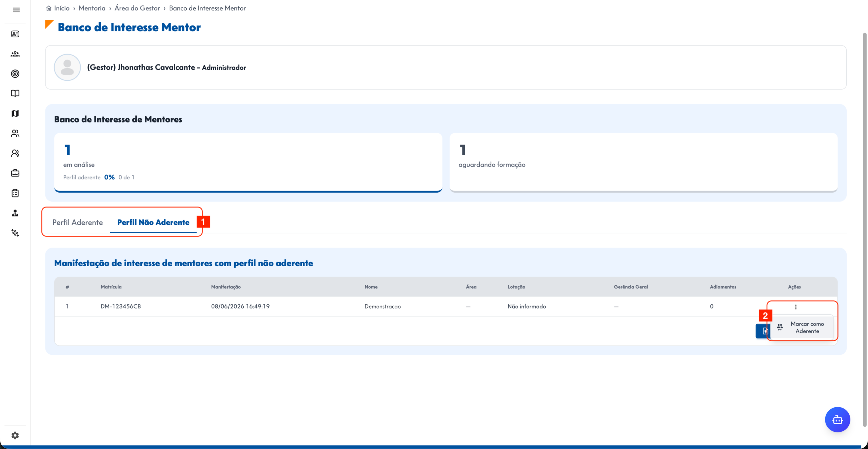Screen dimensions: 868x449
Task: Navigate to Área do Gestor breadcrumb
Action: pos(137,8)
